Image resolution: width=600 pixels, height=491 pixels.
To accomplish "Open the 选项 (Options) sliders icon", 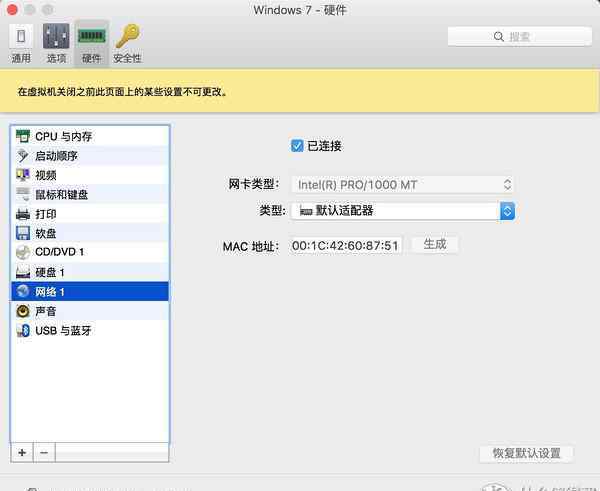I will coord(56,36).
